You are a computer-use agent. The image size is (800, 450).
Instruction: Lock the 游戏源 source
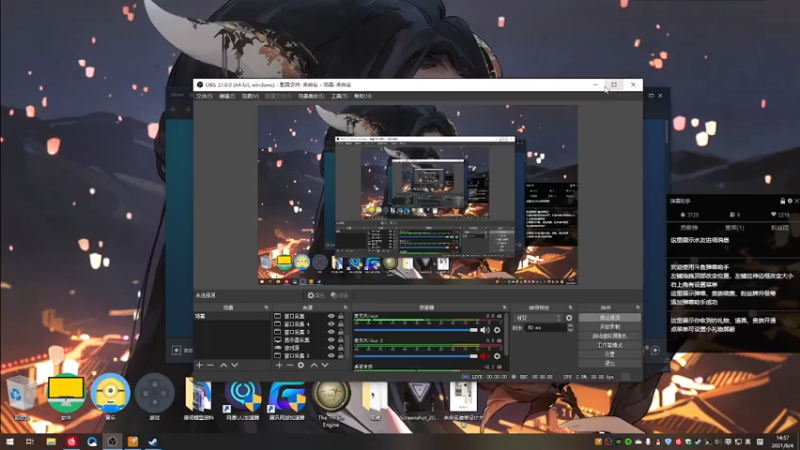tap(341, 347)
